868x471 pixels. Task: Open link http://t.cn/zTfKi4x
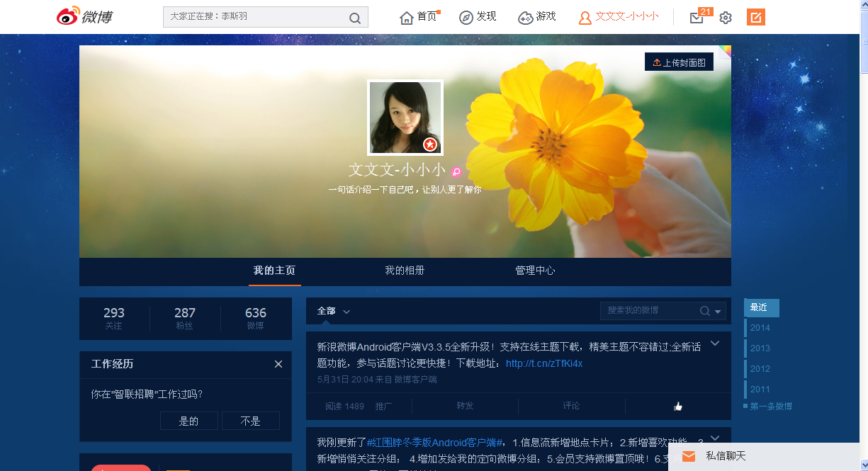click(544, 363)
